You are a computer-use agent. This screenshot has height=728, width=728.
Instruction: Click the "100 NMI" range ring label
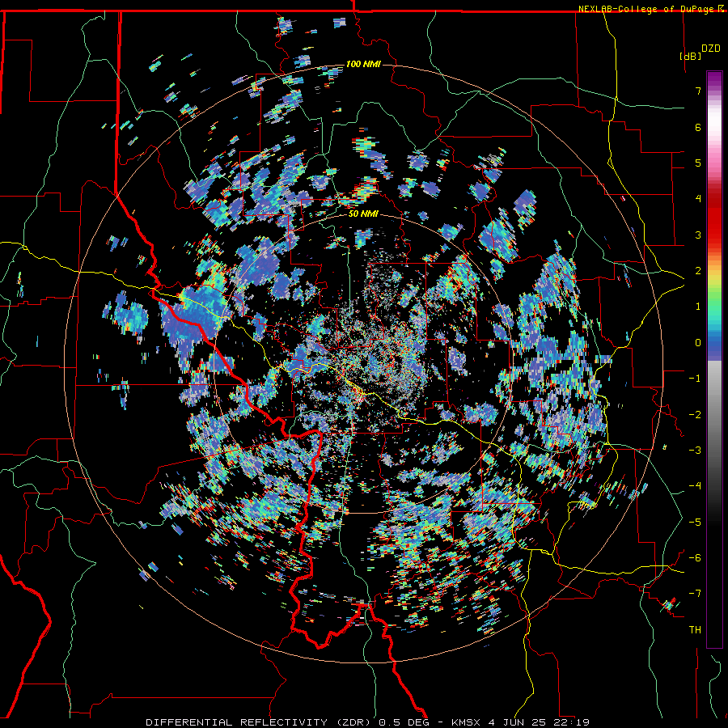363,64
